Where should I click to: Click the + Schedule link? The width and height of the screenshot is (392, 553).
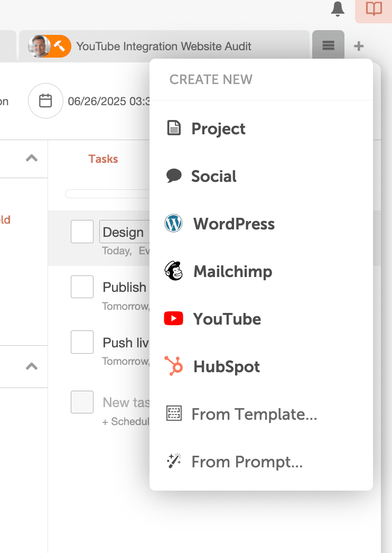click(x=126, y=421)
